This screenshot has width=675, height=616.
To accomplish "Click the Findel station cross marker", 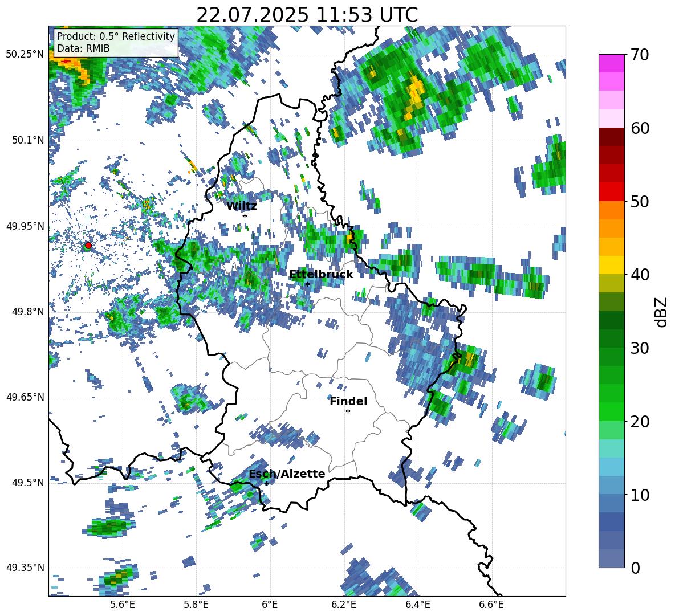I will click(348, 411).
